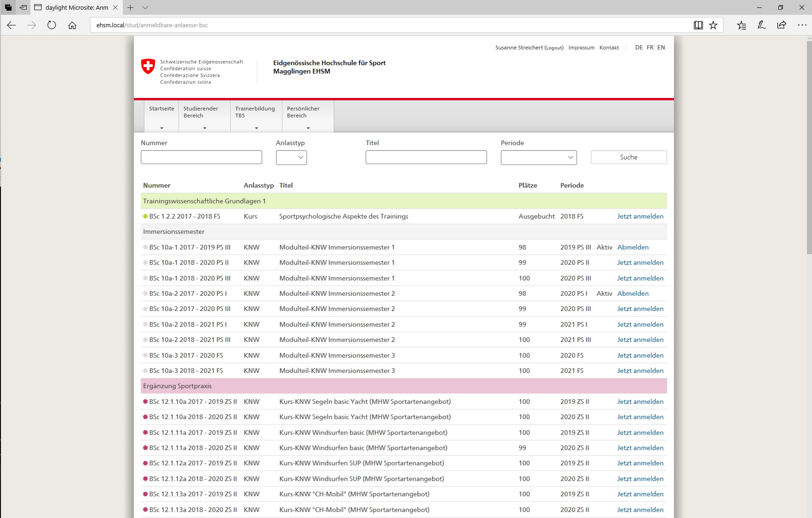Open the tab list chevron
This screenshot has width=812, height=518.
point(145,7)
